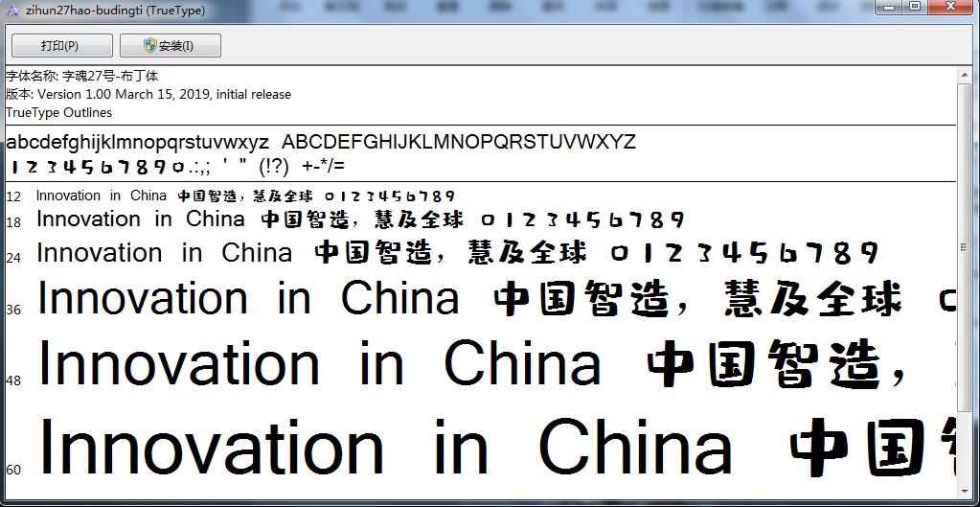The height and width of the screenshot is (507, 980).
Task: Click the uppercase alphabet sample ABCDEFGHIJKLMNOPQRSTUVWXYZ
Action: pyautogui.click(x=459, y=142)
